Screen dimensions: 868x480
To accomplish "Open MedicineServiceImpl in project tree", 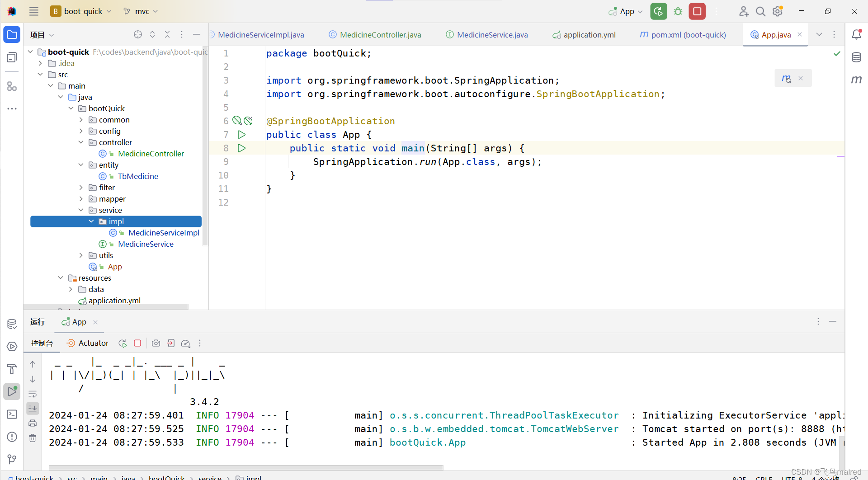I will point(164,233).
